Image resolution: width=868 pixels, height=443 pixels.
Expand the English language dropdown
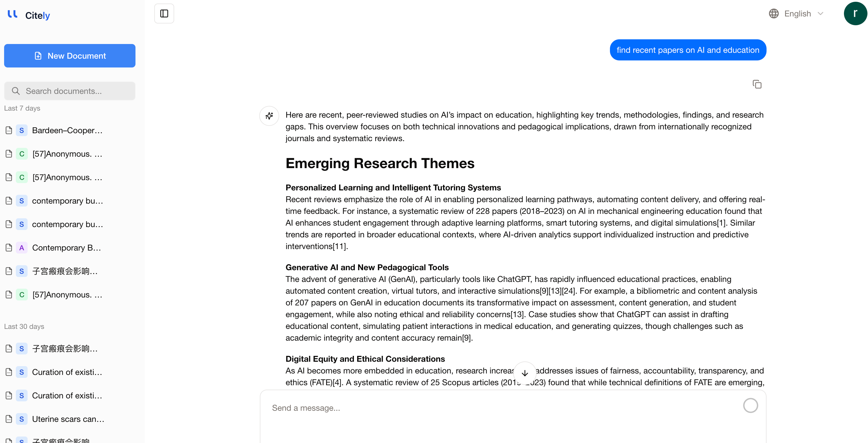tap(797, 13)
